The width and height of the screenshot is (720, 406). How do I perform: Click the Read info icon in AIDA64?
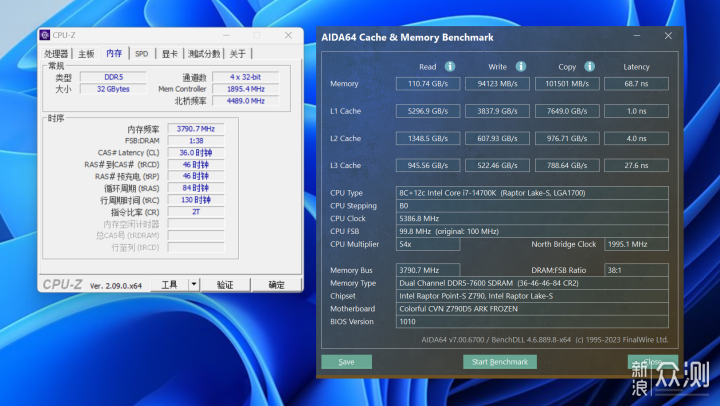click(x=450, y=67)
